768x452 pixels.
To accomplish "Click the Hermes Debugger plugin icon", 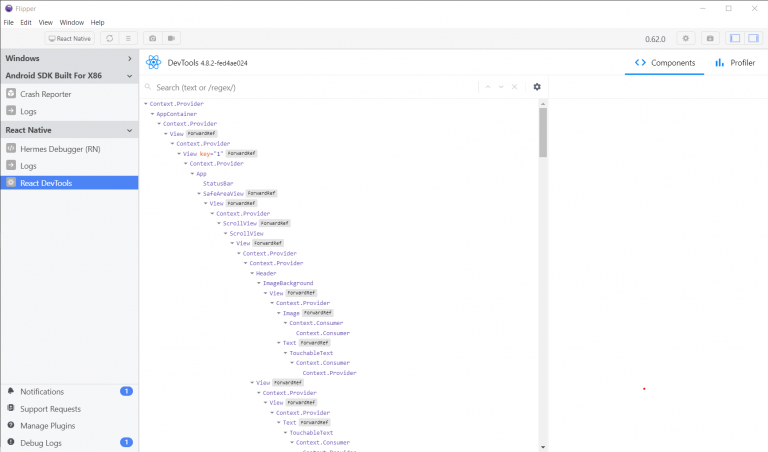I will pos(11,148).
